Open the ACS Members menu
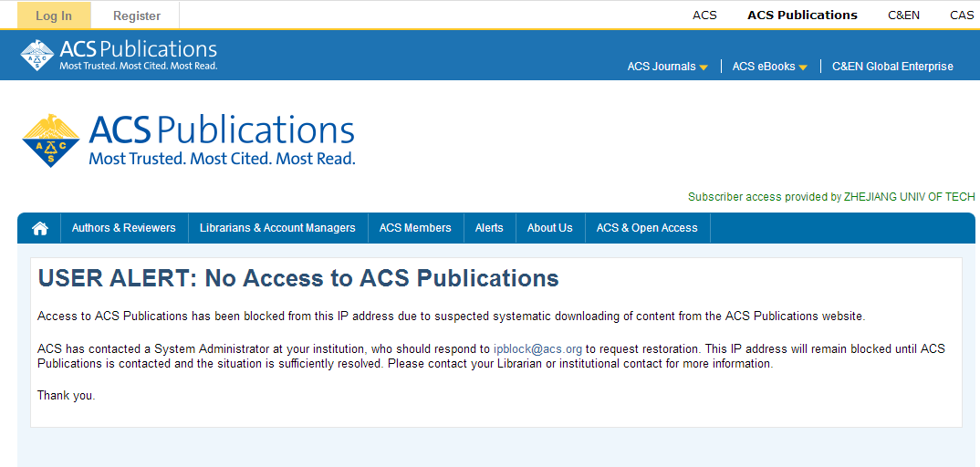The width and height of the screenshot is (980, 467). pos(415,228)
